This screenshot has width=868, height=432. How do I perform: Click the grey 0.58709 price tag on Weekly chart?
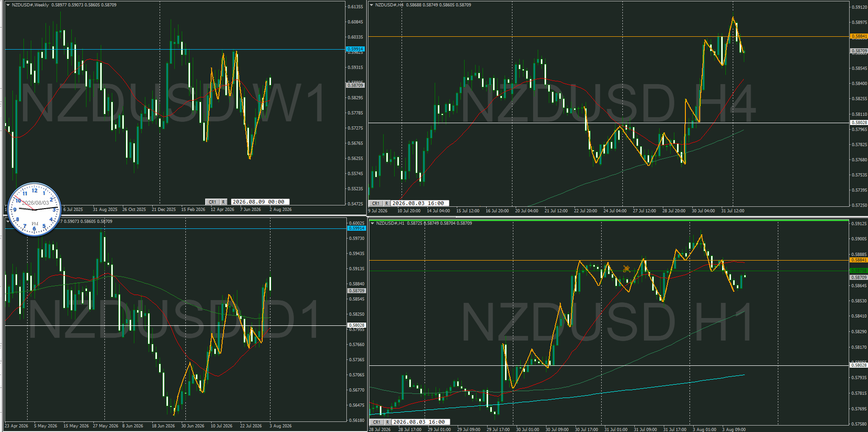[x=355, y=85]
